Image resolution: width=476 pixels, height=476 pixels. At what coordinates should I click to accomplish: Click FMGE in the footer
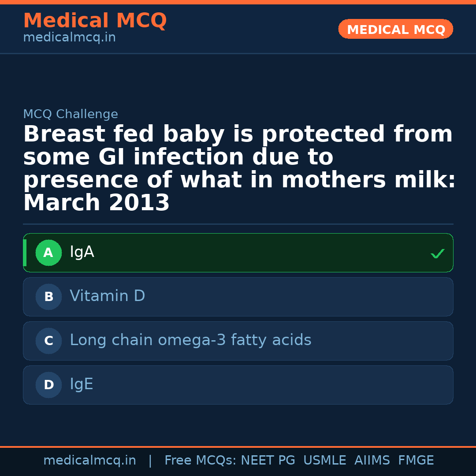pyautogui.click(x=416, y=461)
